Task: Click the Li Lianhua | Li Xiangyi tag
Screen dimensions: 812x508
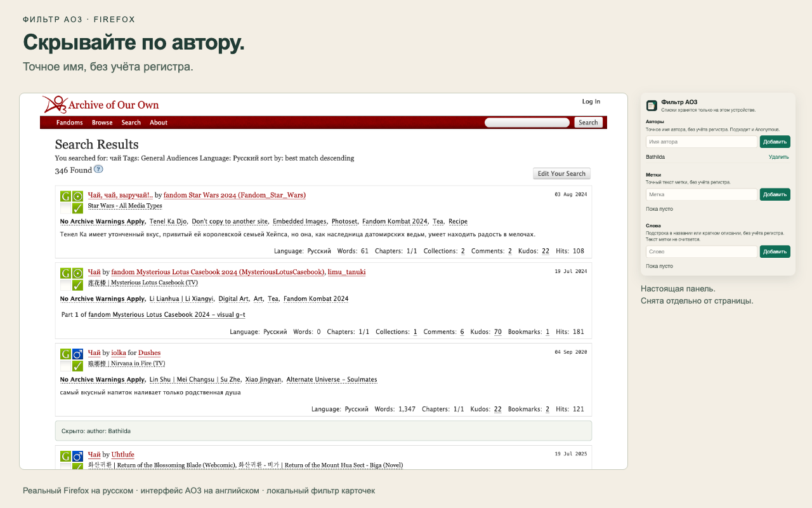Action: click(181, 298)
